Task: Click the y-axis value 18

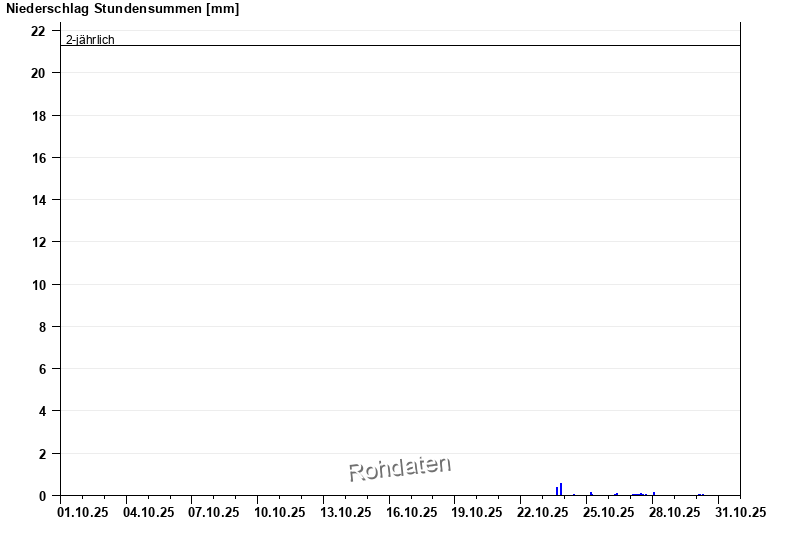Action: coord(38,116)
